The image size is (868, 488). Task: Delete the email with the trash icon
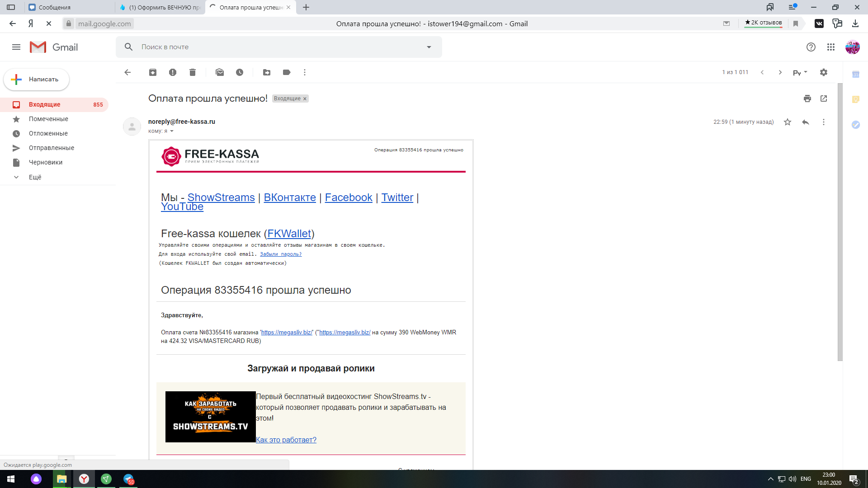pos(193,72)
